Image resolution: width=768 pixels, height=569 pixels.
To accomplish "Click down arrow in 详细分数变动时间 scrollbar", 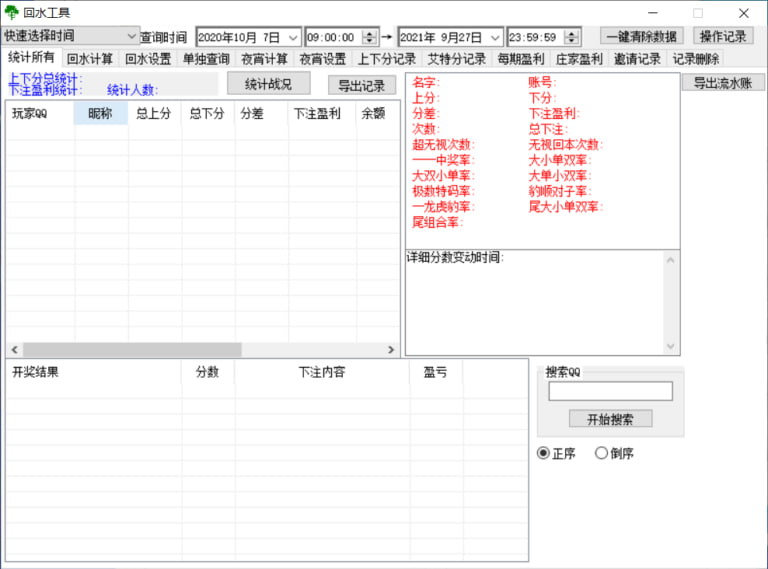I will click(671, 346).
